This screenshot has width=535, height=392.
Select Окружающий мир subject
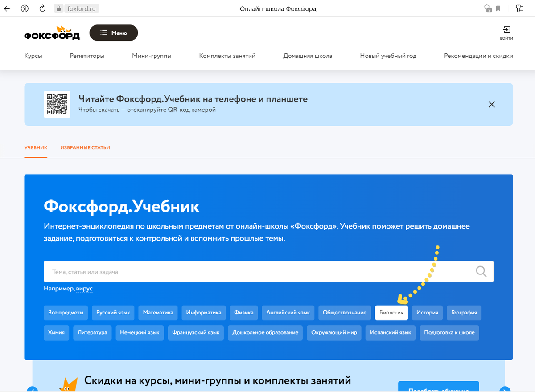[x=334, y=333]
